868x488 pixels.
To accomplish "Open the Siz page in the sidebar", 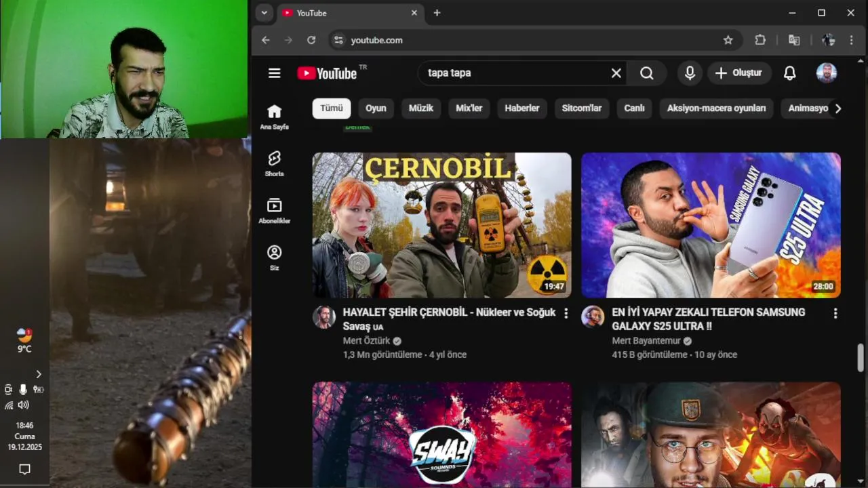I will (x=274, y=258).
